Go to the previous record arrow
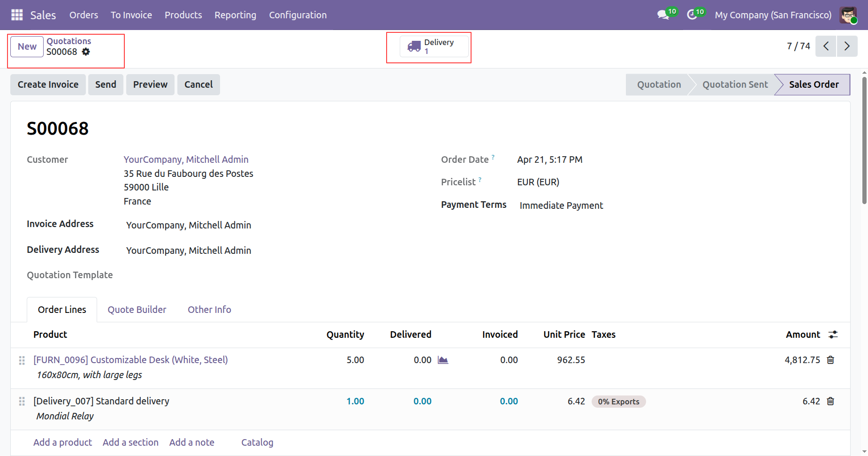Image resolution: width=868 pixels, height=456 pixels. (826, 46)
